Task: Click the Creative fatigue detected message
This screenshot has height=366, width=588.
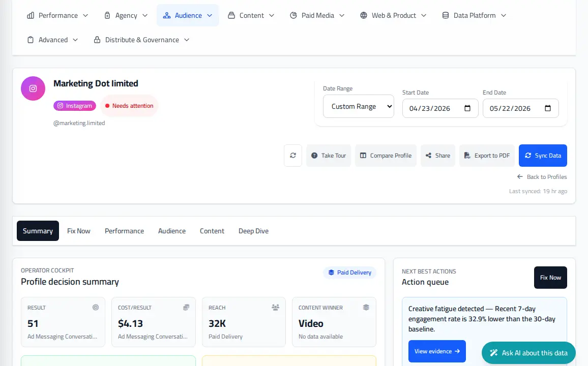Action: 482,319
